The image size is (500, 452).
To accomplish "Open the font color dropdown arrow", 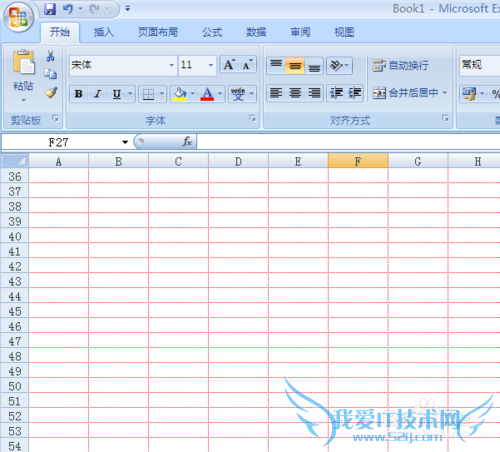I will 220,94.
